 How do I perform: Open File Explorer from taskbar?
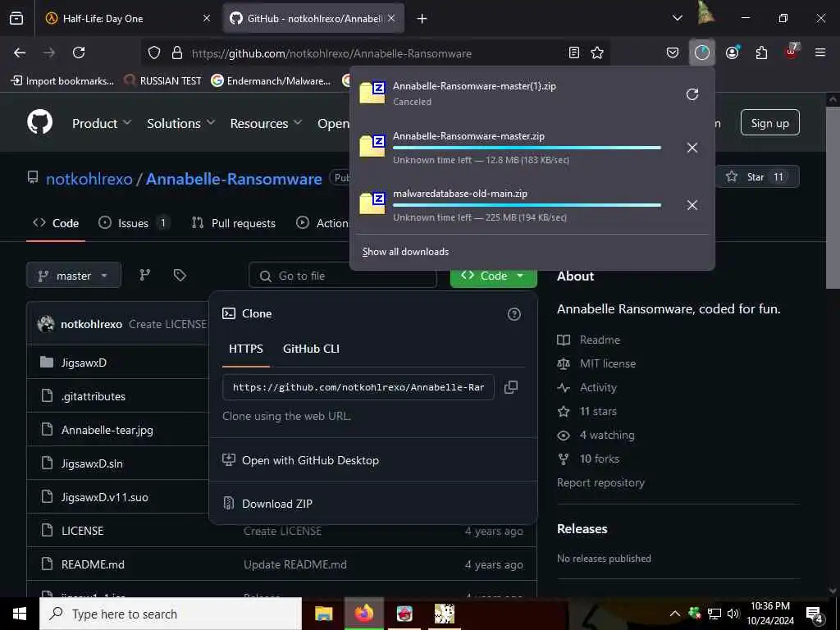click(x=323, y=614)
